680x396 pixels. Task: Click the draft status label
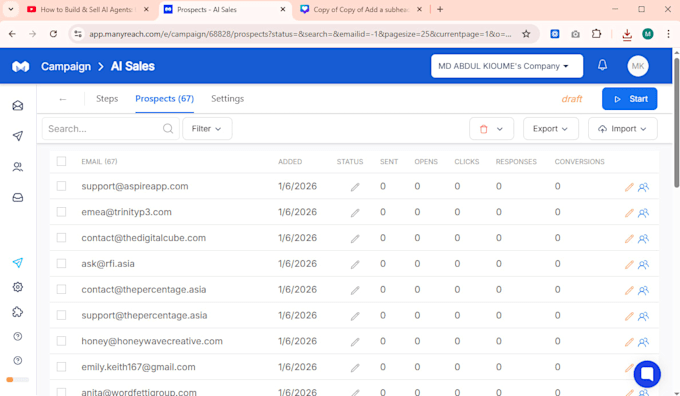click(x=572, y=99)
